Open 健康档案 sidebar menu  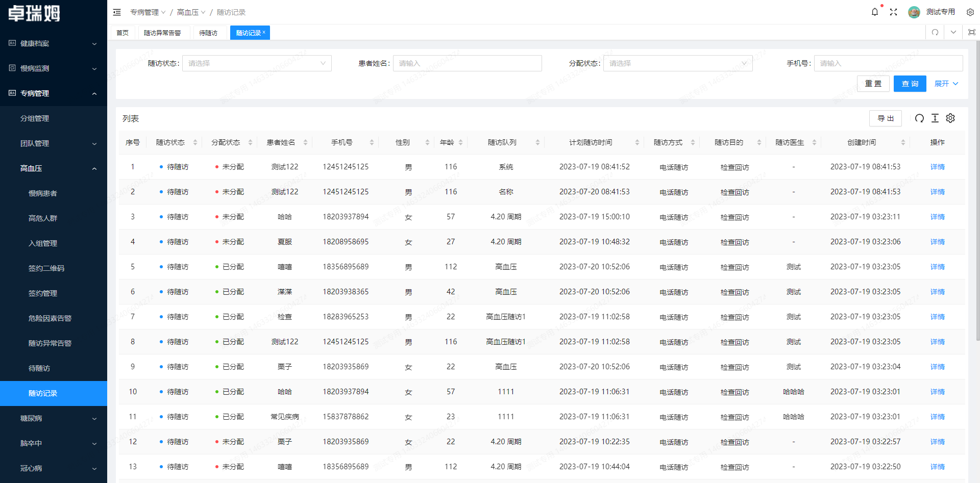pos(54,43)
